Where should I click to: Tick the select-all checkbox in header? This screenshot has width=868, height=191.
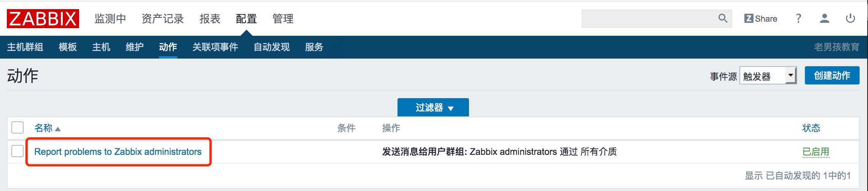17,127
